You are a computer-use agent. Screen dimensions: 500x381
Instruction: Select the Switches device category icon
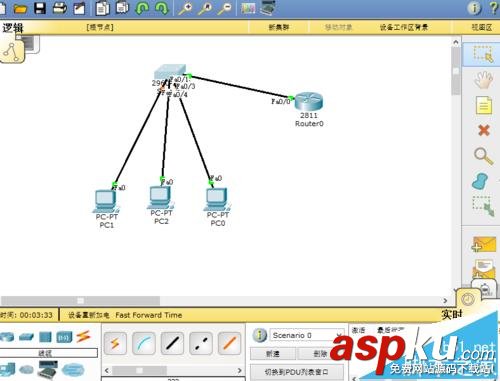26,337
